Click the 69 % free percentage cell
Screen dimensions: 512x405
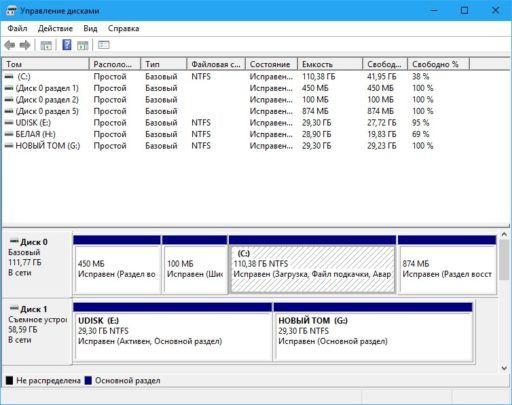tap(421, 134)
